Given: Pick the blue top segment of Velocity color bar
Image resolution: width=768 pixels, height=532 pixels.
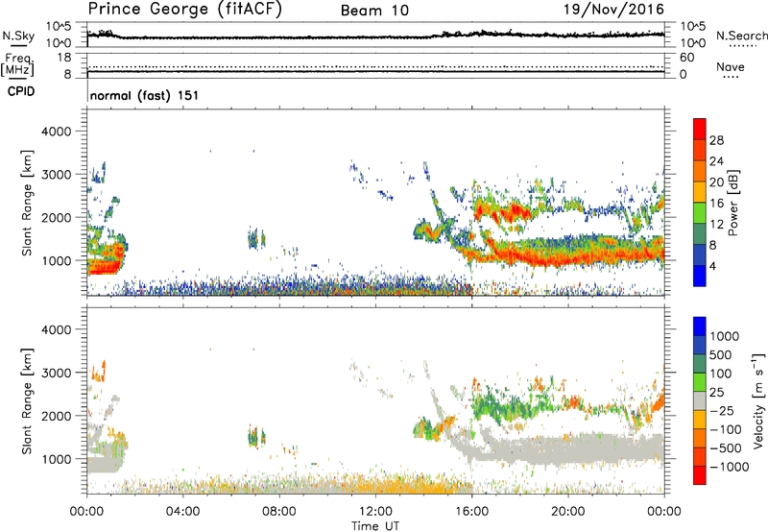Looking at the screenshot, I should (700, 326).
